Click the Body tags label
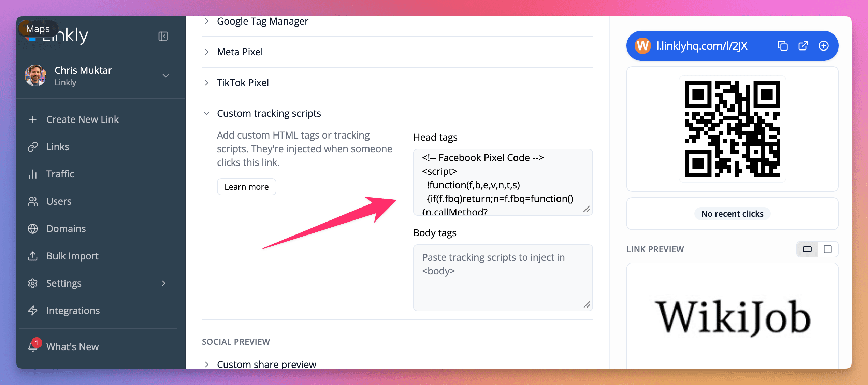 pyautogui.click(x=435, y=233)
